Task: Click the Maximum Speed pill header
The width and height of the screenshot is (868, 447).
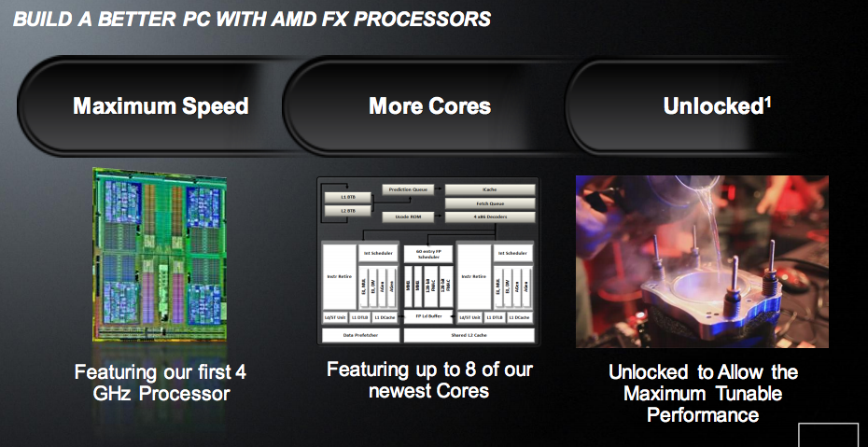Action: click(x=161, y=106)
